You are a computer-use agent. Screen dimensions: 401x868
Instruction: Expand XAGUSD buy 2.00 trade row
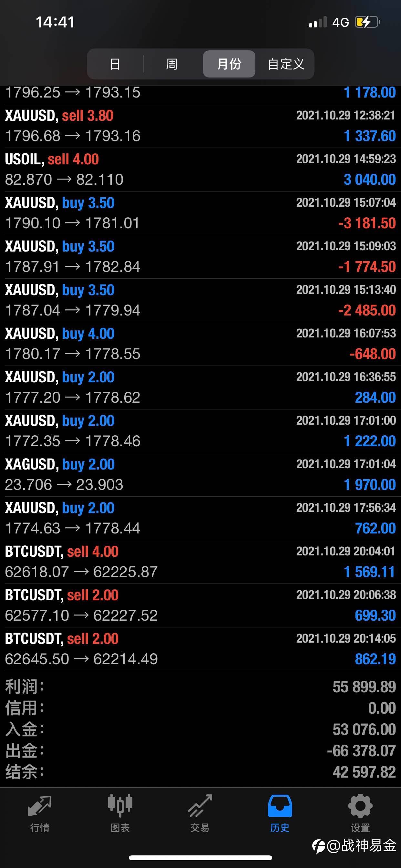200,474
